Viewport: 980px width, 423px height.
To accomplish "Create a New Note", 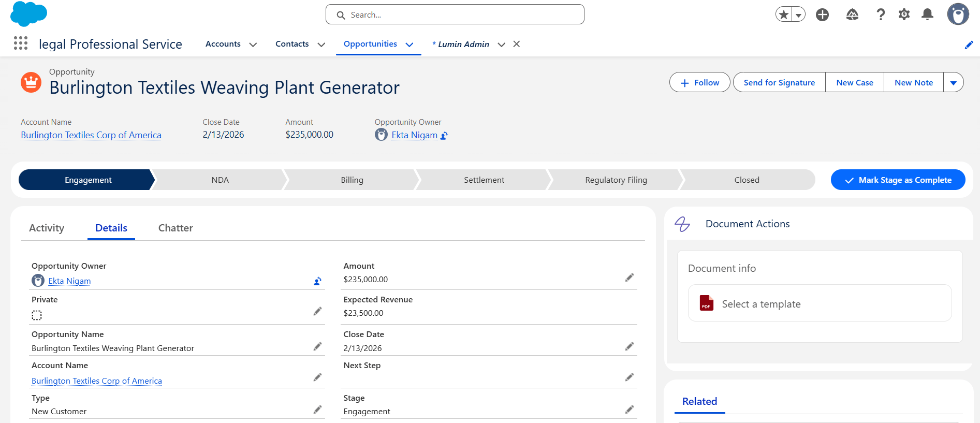I will tap(914, 82).
